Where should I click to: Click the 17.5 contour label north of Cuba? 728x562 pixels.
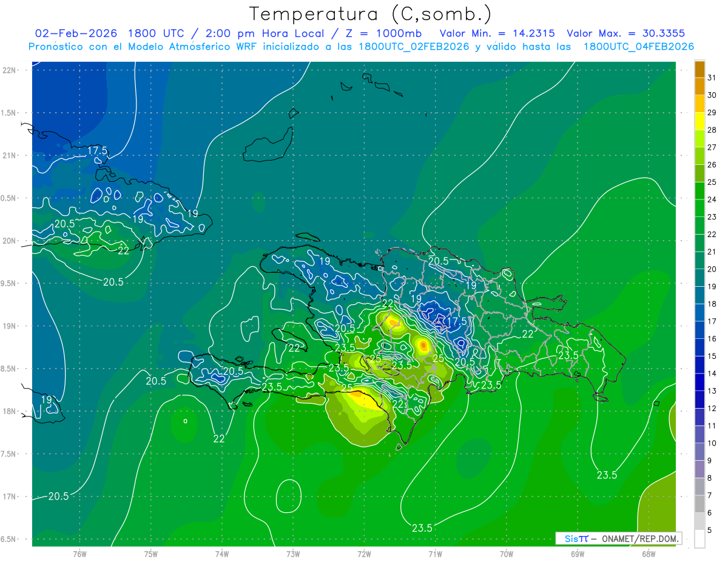(97, 150)
